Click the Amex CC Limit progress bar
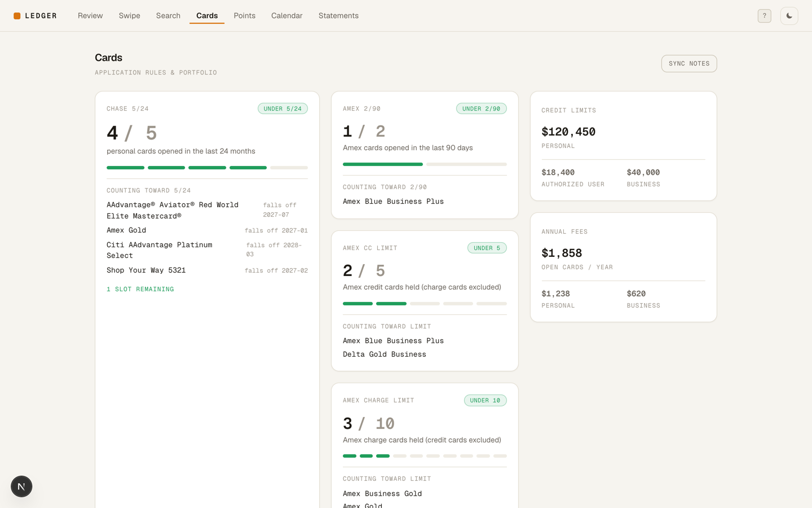Viewport: 812px width, 508px height. tap(425, 304)
